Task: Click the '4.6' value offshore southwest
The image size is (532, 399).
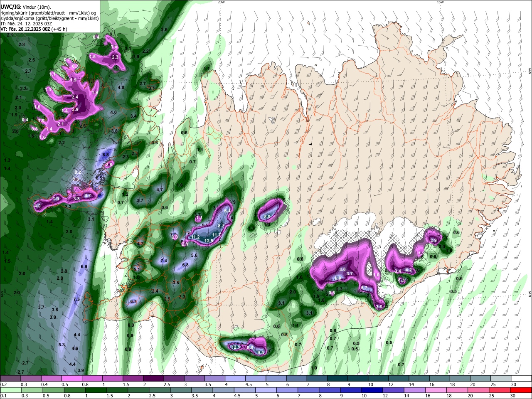Action: tap(75, 348)
